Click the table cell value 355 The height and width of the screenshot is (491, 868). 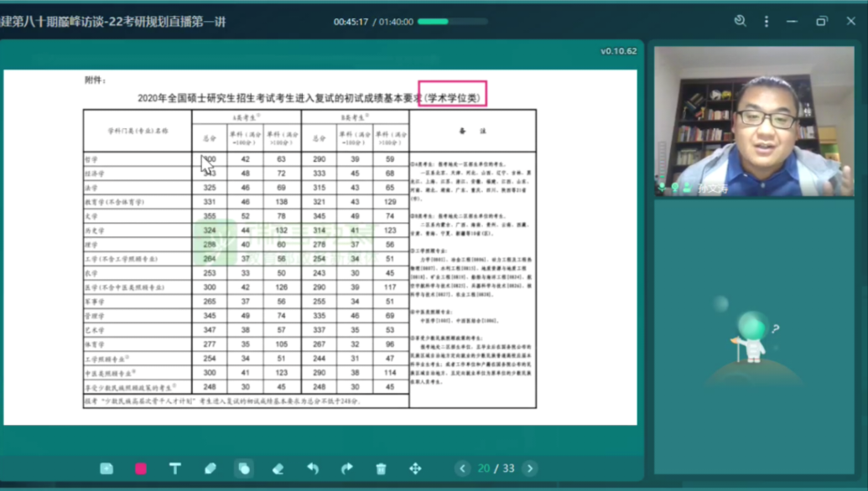(x=210, y=216)
